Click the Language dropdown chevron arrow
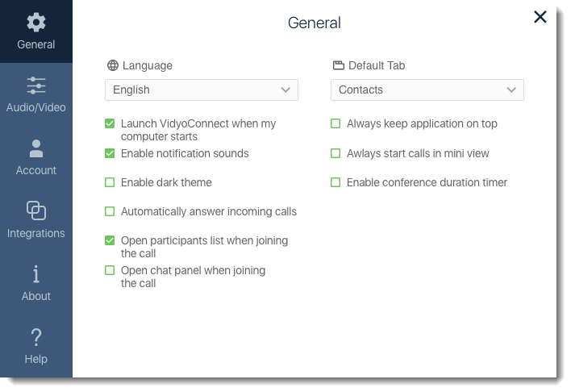 coord(285,90)
